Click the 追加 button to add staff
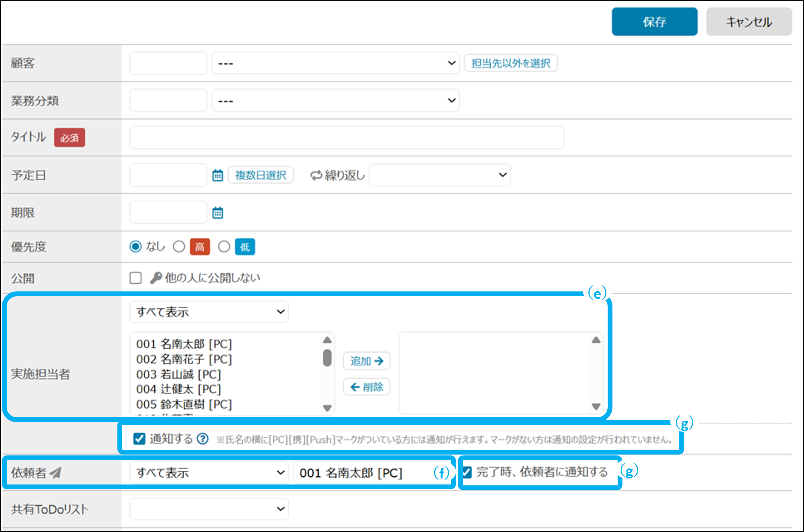Viewport: 804px width, 532px height. point(366,361)
